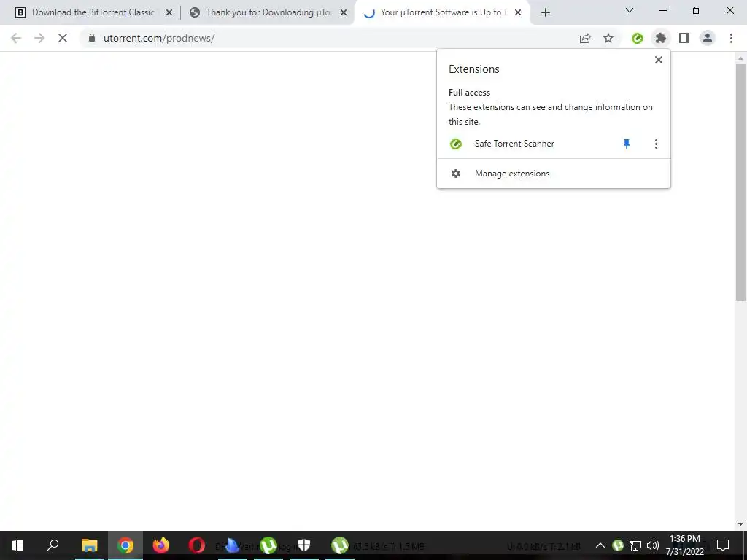The width and height of the screenshot is (747, 560).
Task: Click the page vertical scrollbar thumb
Action: click(x=740, y=182)
